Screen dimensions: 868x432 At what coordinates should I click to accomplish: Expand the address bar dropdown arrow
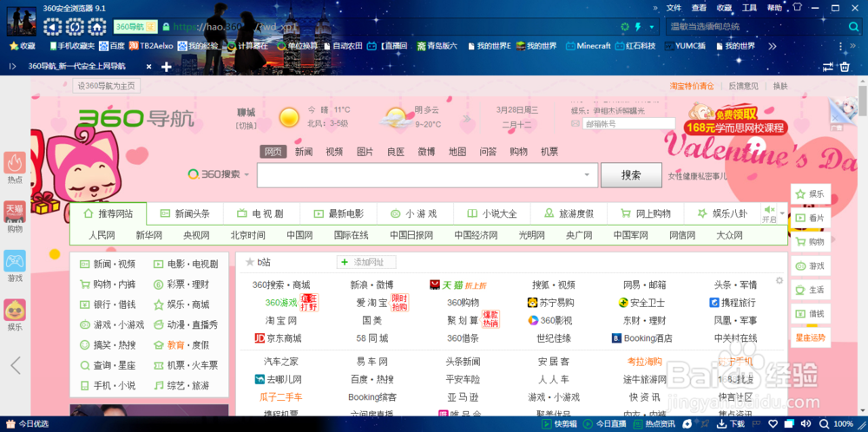click(652, 27)
